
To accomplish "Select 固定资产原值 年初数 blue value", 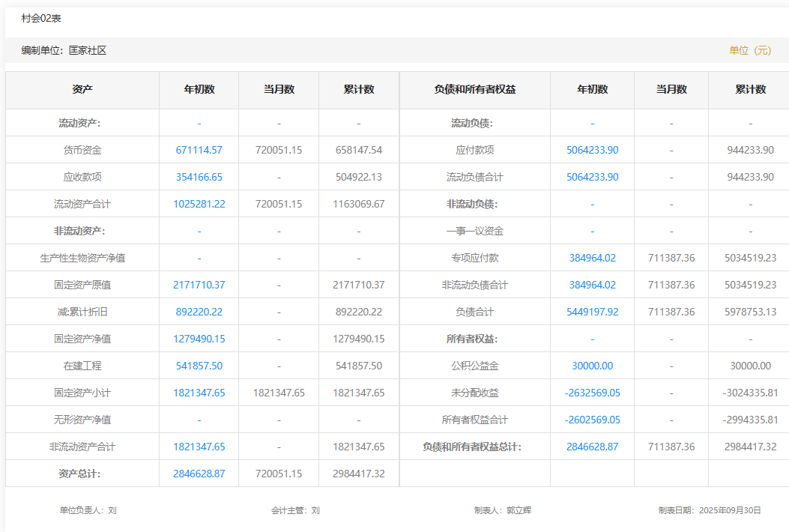I will 199,285.
